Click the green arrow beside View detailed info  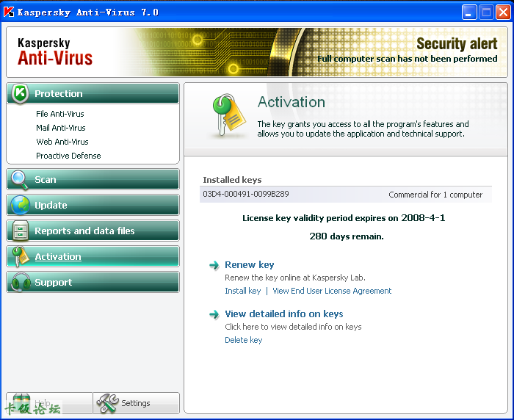pyautogui.click(x=214, y=314)
